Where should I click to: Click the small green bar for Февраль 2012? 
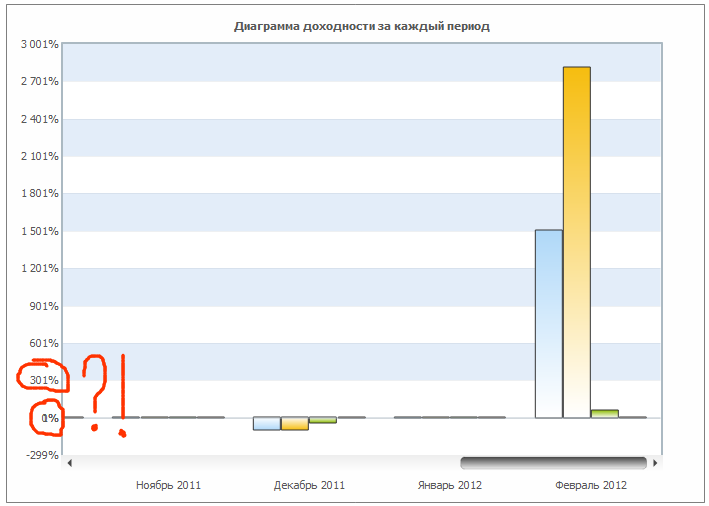[605, 413]
